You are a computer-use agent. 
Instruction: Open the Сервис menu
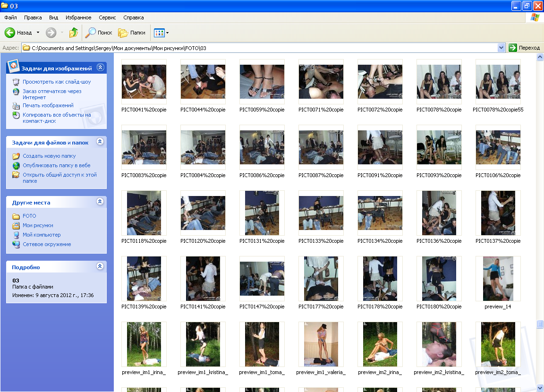[107, 17]
